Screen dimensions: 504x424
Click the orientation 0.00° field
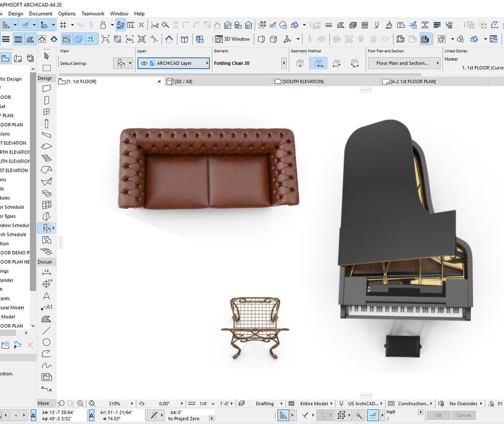164,403
